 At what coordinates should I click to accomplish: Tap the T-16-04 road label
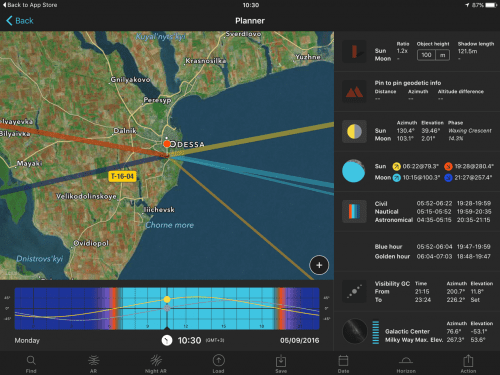[122, 176]
